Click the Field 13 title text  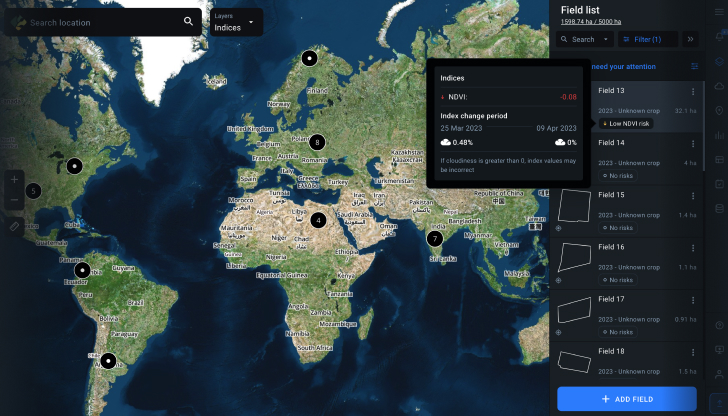611,91
